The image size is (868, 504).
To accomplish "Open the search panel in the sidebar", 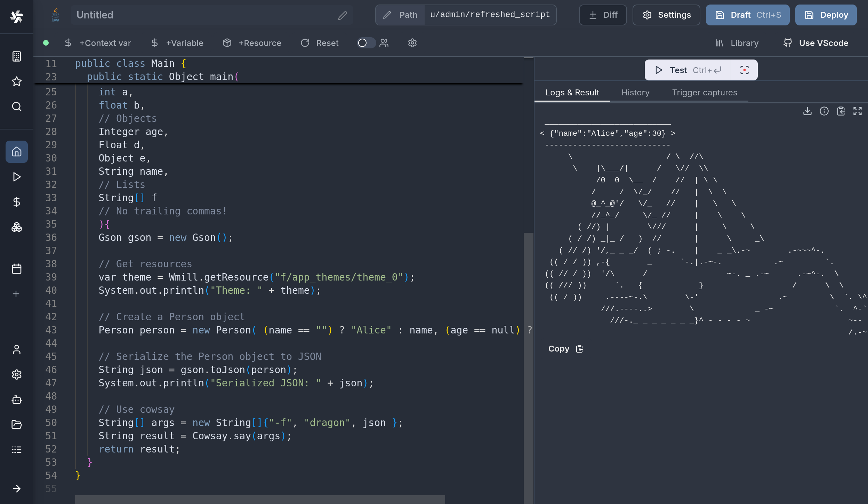I will 16,107.
